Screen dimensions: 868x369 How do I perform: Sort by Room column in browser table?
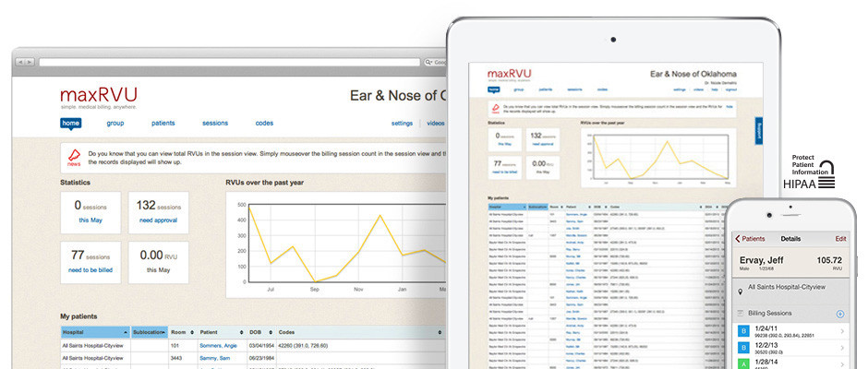pos(182,332)
